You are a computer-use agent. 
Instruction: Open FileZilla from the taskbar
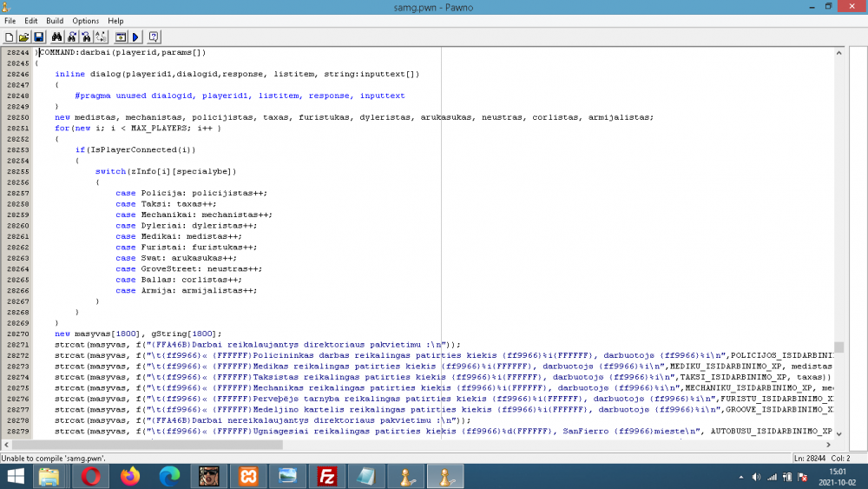click(327, 476)
